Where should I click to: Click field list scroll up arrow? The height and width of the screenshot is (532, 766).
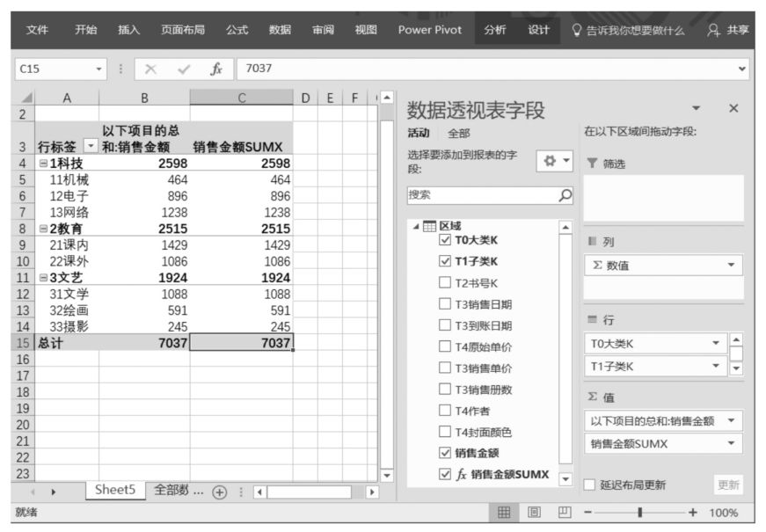565,228
